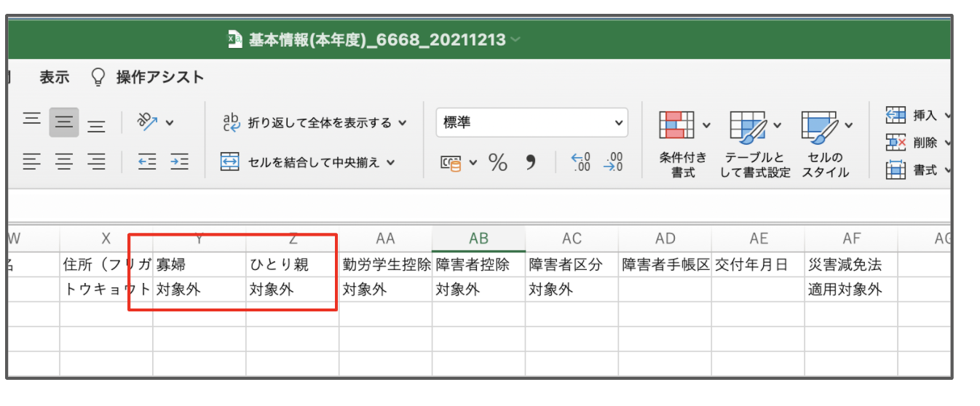Image resolution: width=980 pixels, height=406 pixels.
Task: Click the 挿入 insert cells button
Action: (917, 115)
